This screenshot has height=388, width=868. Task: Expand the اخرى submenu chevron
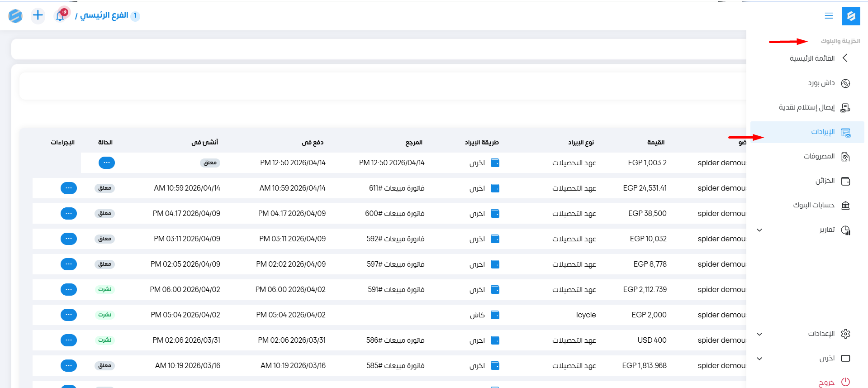pos(760,359)
